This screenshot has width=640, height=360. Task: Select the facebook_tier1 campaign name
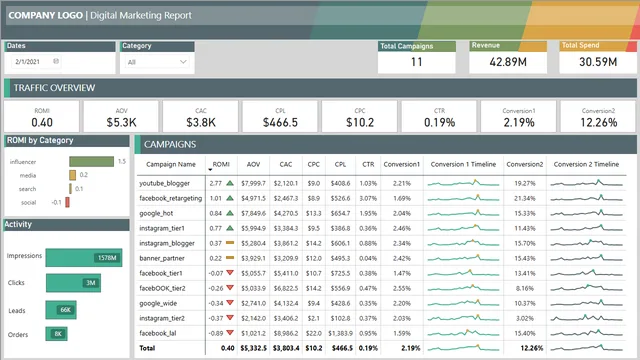[161, 273]
